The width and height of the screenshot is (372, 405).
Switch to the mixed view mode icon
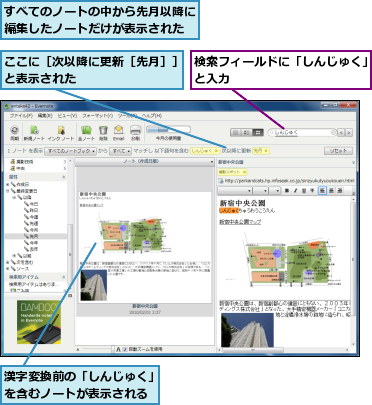click(246, 133)
